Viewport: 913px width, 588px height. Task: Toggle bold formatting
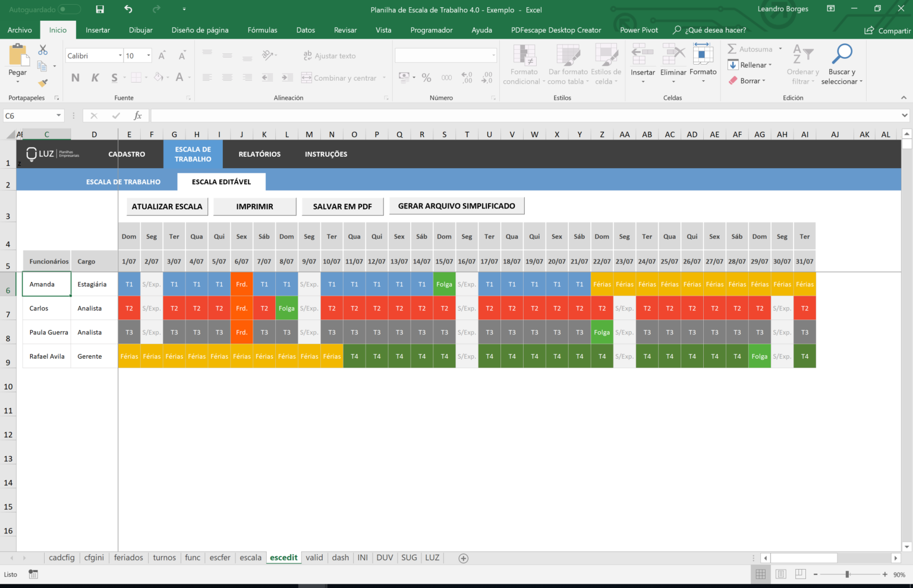75,77
